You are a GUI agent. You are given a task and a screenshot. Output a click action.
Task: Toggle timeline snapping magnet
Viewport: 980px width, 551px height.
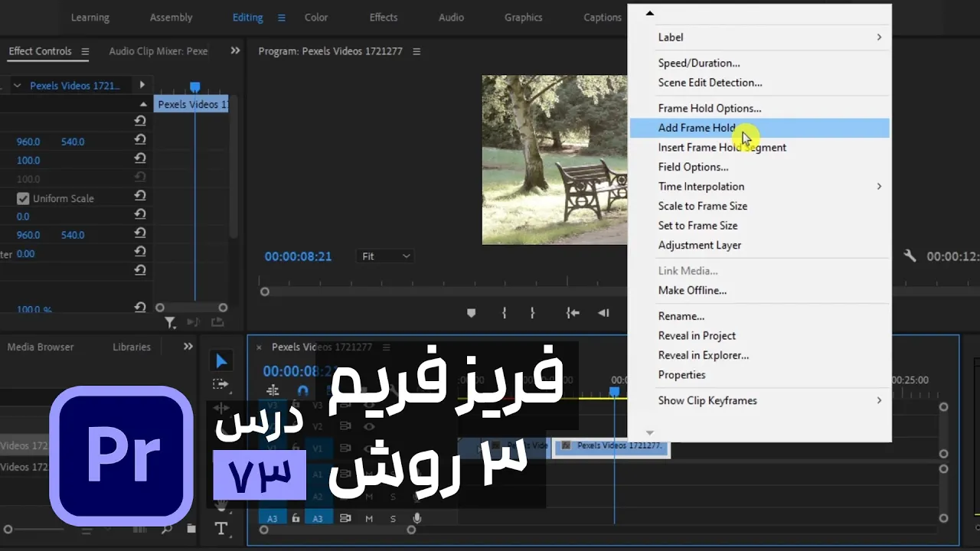[302, 390]
